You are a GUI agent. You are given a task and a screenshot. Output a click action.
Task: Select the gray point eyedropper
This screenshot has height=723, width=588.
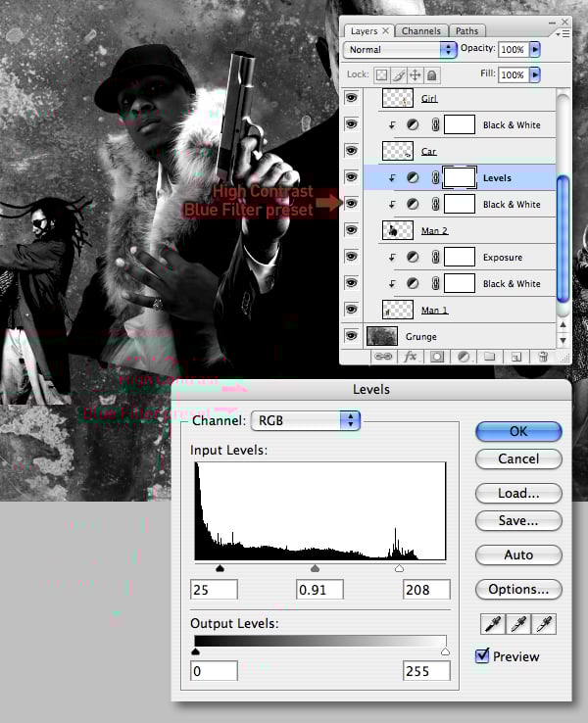[x=518, y=624]
